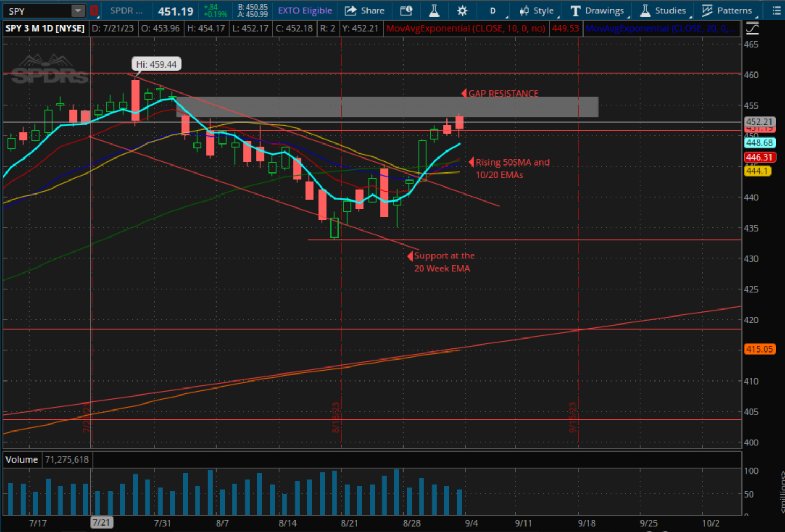Click the D: 7/21/23 date readout
Viewport: 785px width, 532px height.
click(112, 28)
